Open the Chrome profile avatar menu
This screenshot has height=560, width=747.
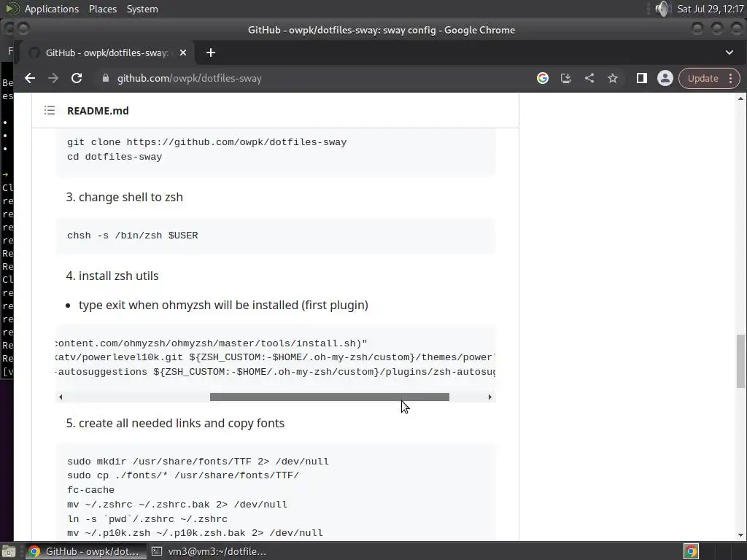pyautogui.click(x=665, y=78)
